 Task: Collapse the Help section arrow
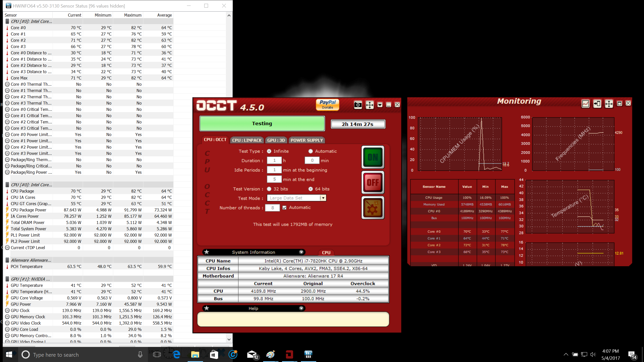click(x=301, y=308)
